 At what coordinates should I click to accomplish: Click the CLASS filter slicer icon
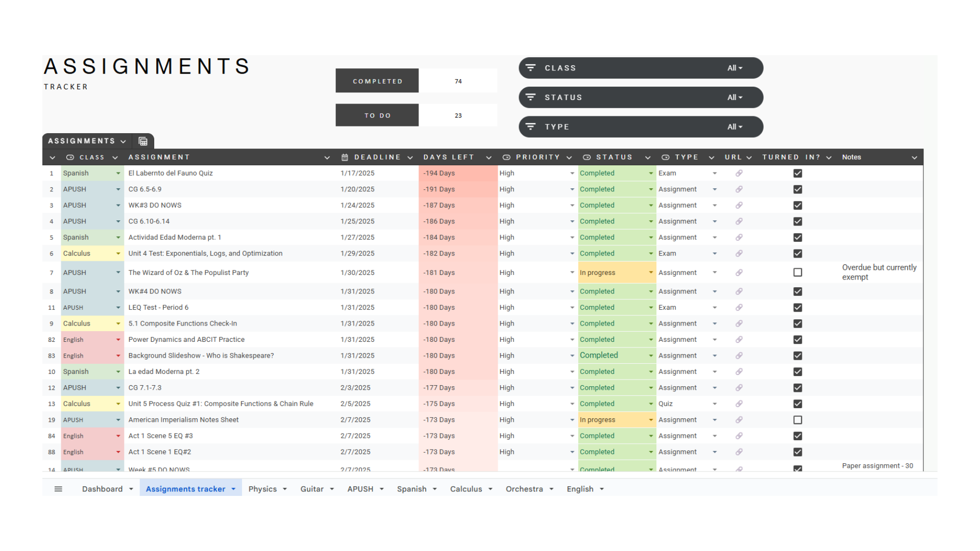click(x=531, y=68)
